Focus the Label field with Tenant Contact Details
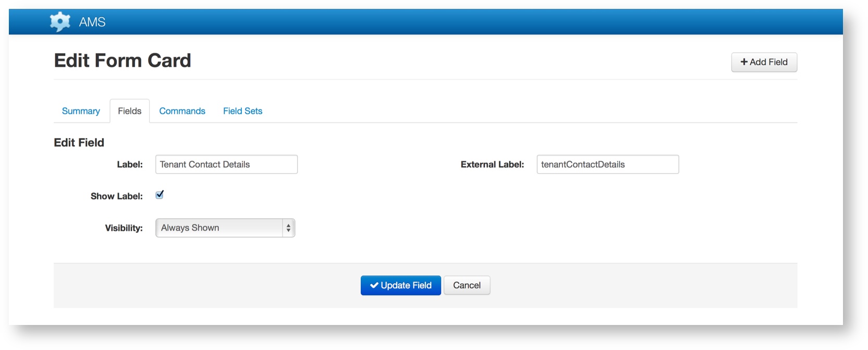This screenshot has width=868, height=350. pos(226,165)
